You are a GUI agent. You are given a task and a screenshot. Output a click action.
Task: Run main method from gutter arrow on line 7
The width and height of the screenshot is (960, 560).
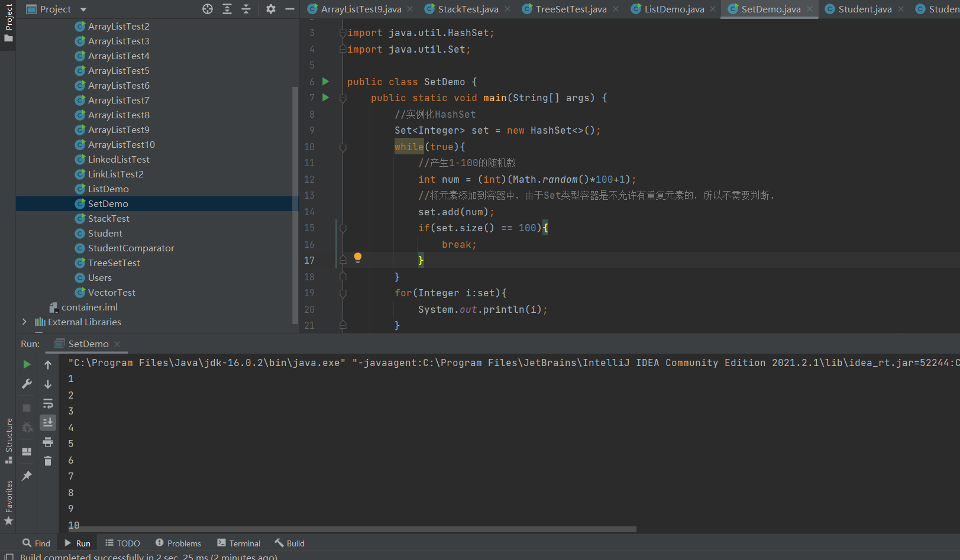pos(325,98)
